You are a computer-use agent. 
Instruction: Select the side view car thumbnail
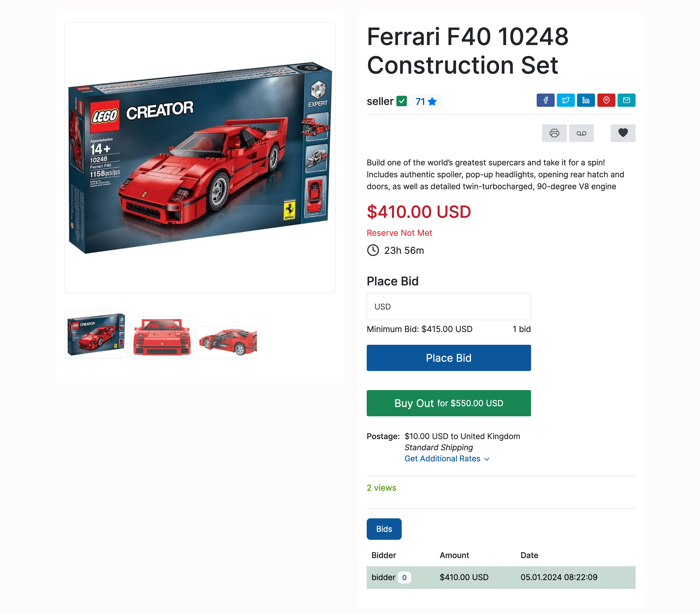click(x=228, y=342)
